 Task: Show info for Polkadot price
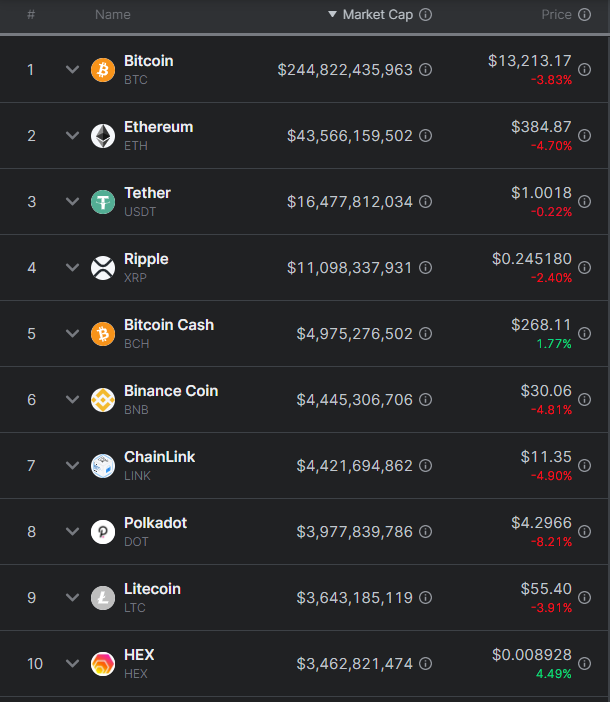(x=584, y=532)
